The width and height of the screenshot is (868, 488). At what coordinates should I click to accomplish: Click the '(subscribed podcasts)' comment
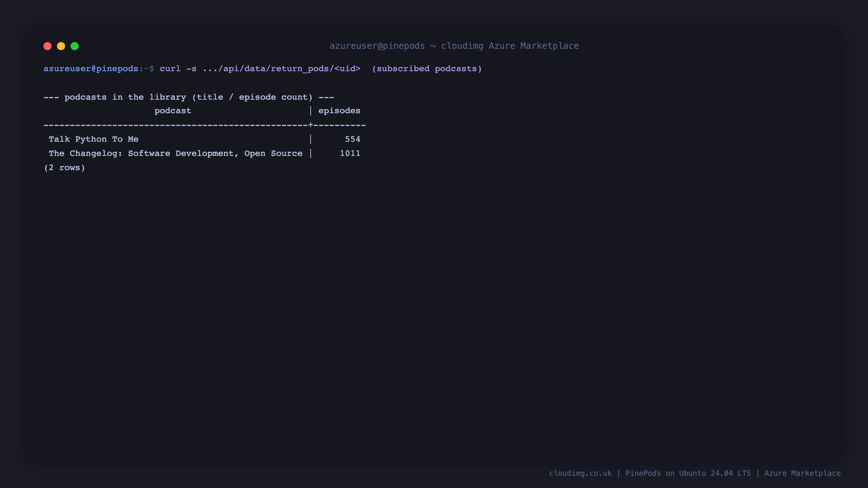click(x=427, y=68)
